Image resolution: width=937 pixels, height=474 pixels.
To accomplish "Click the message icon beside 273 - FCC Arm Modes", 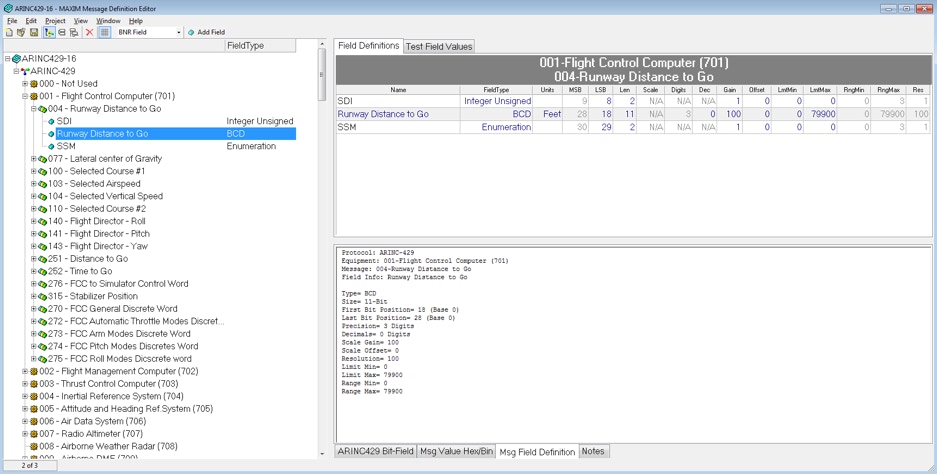I will [43, 334].
